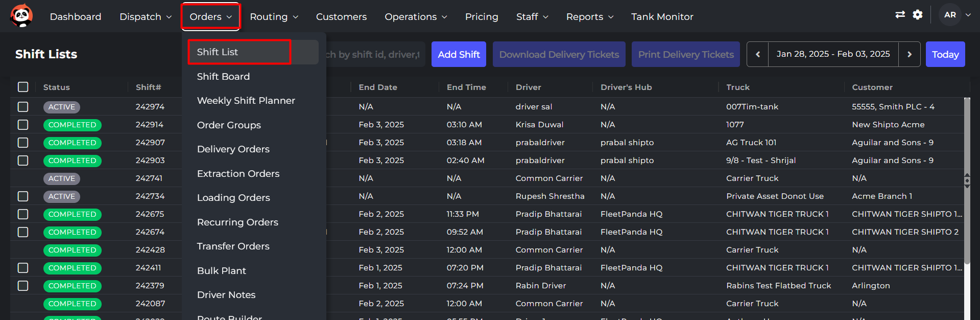Expand the user account chevron
980x320 pixels.
968,15
